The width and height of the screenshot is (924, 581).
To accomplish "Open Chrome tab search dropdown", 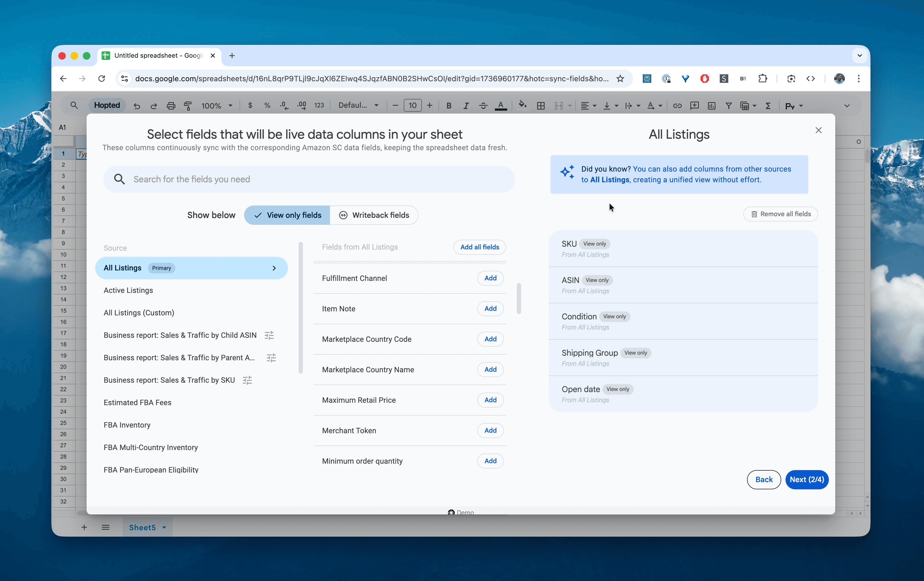I will [x=860, y=56].
